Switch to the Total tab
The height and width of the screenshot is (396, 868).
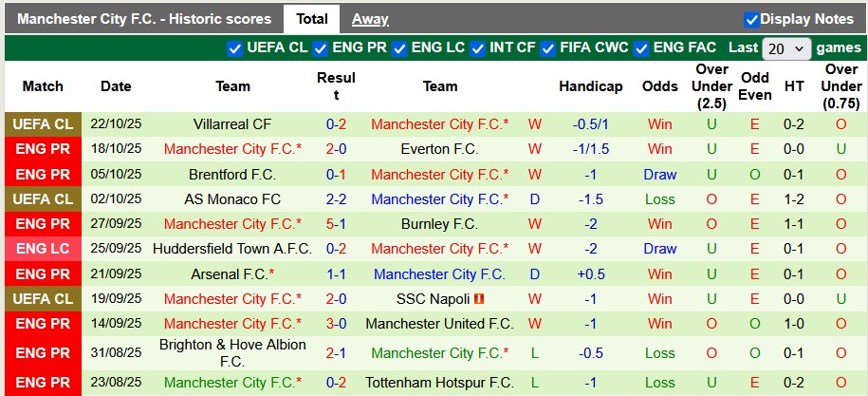(311, 19)
